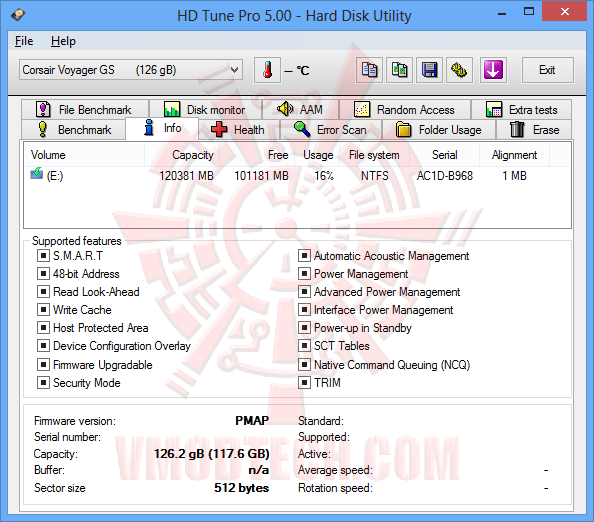Toggle the SCT Tables checkbox

coord(304,345)
